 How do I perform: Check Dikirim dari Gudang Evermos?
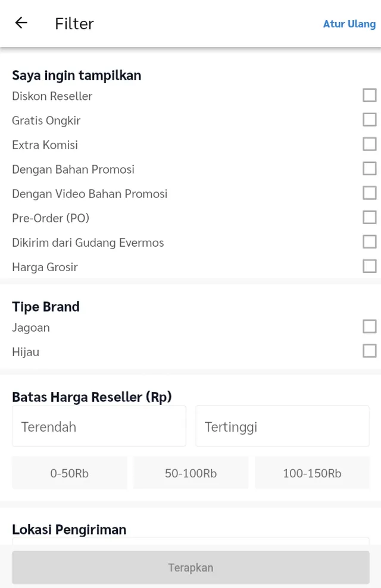[369, 241]
